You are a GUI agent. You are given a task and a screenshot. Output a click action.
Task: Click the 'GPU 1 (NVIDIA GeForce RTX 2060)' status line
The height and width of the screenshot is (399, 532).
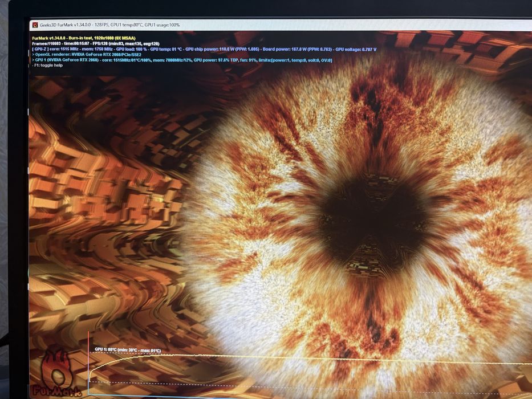(x=182, y=60)
